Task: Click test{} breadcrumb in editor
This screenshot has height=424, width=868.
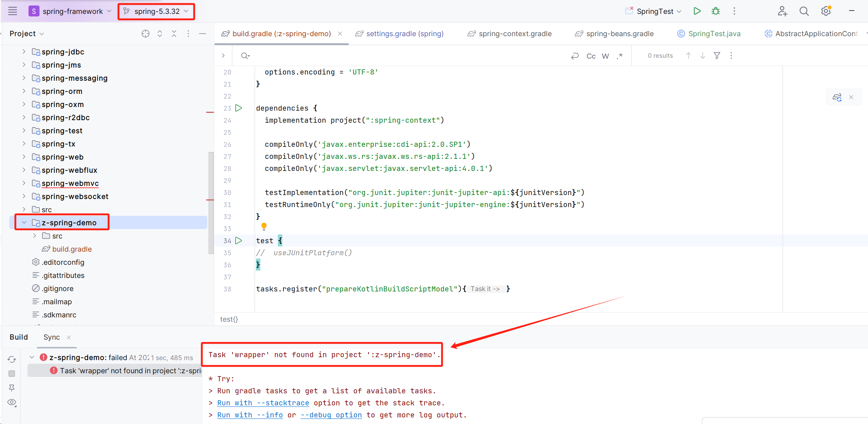Action: [x=229, y=319]
